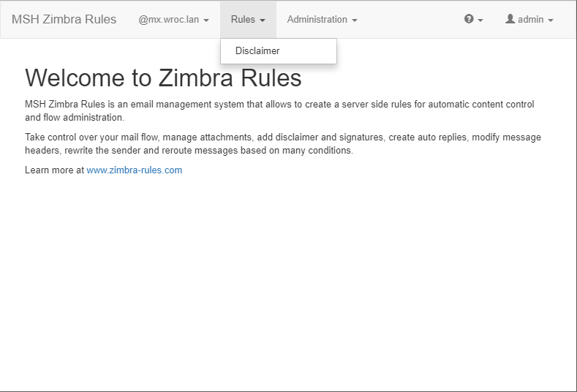The width and height of the screenshot is (577, 392).
Task: Click the 'Learn more at' text
Action: tap(54, 170)
